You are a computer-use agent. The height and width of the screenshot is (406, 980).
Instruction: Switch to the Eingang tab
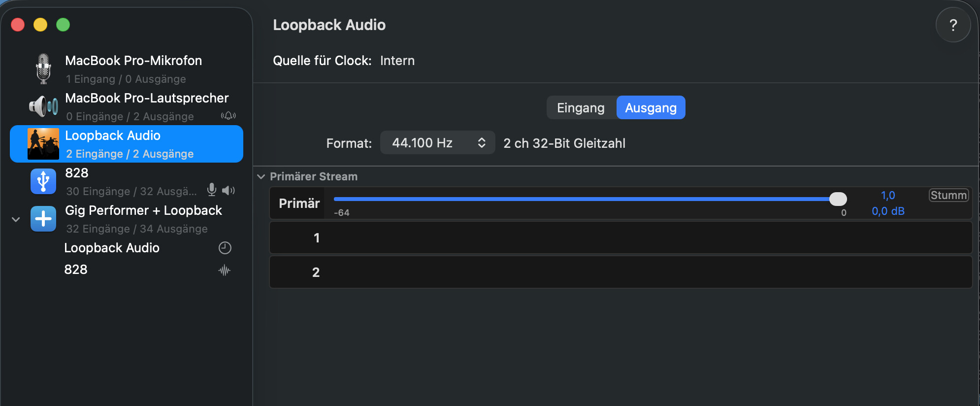(581, 108)
